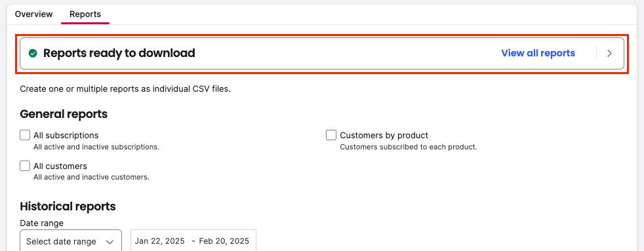Click the Historical reports heading
The height and width of the screenshot is (251, 644).
68,206
